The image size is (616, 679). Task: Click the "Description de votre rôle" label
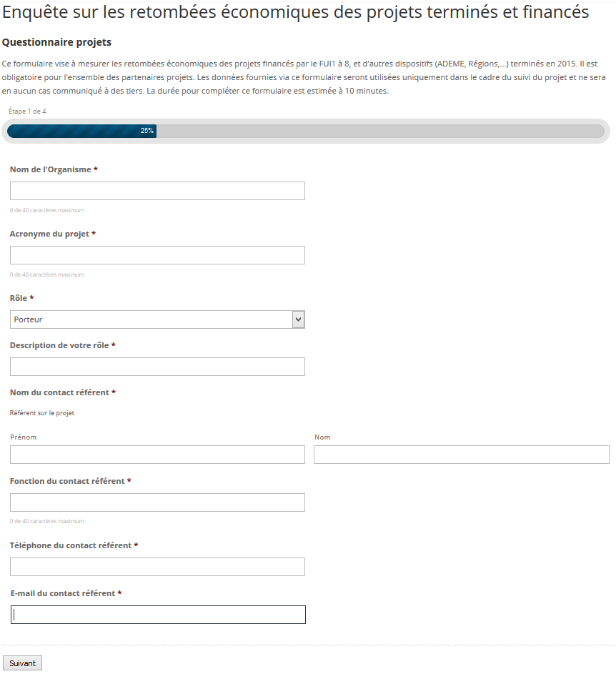click(x=59, y=345)
